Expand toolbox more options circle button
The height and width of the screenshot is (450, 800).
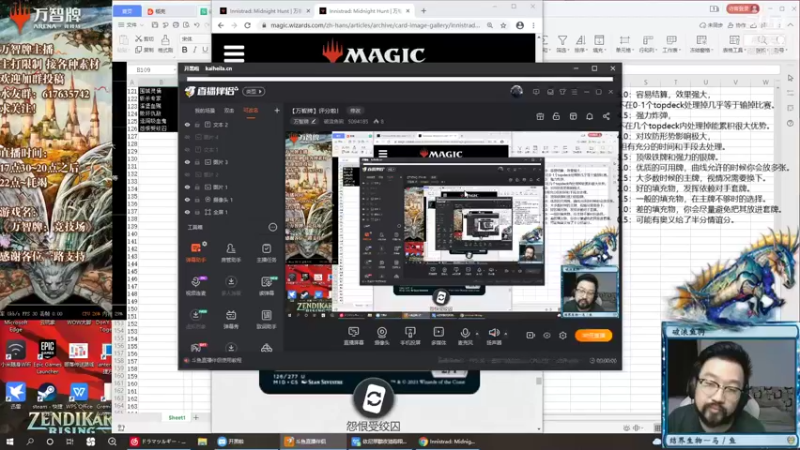272,227
